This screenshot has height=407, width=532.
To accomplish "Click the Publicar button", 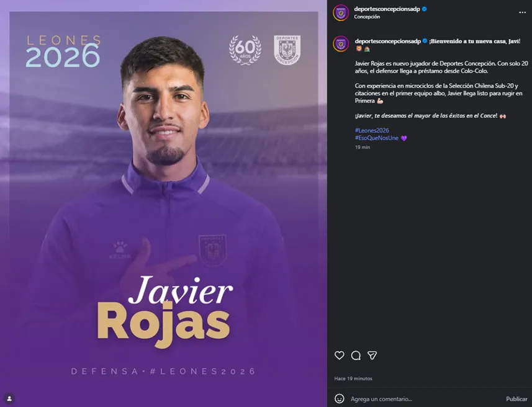I will click(x=516, y=399).
